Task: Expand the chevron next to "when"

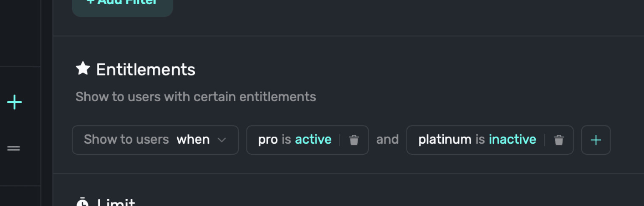Action: click(221, 140)
